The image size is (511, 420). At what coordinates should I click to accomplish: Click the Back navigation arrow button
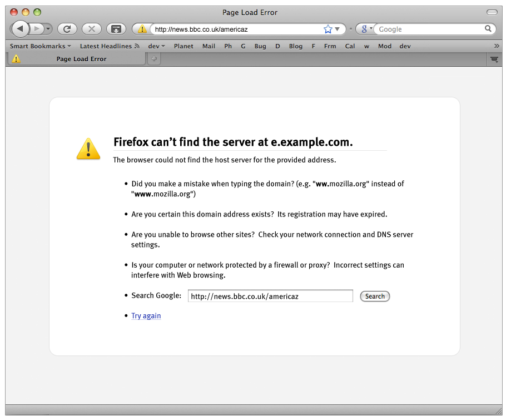[x=20, y=29]
